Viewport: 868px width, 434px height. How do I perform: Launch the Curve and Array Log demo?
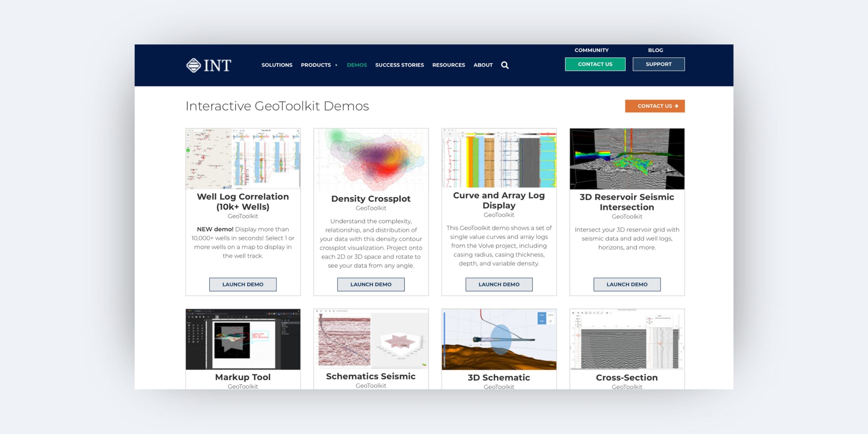499,284
